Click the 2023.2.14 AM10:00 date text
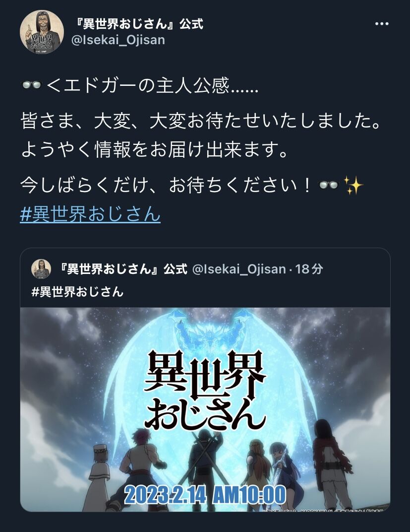The image size is (410, 532). (x=205, y=495)
